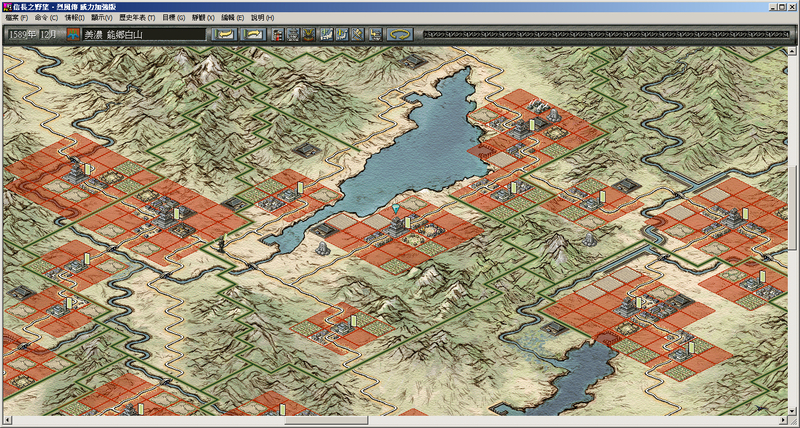Go back with the left-pointing arrow toolbar button
800x428 pixels.
[x=224, y=35]
